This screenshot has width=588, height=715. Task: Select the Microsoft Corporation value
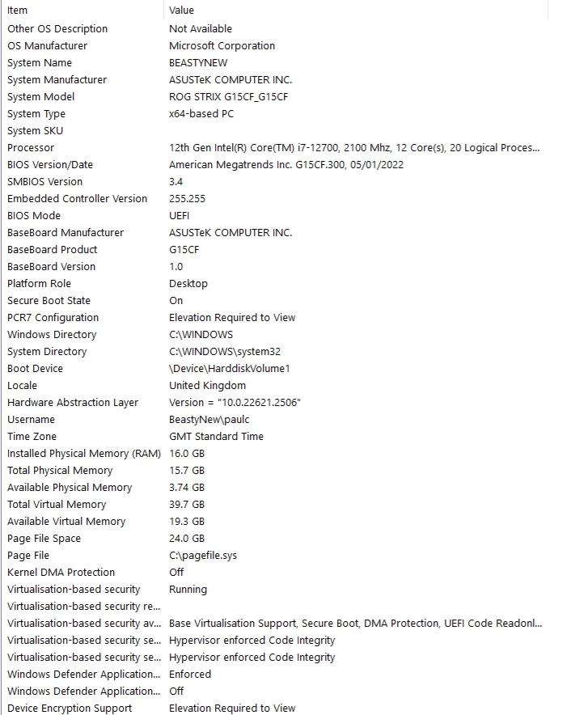(222, 45)
